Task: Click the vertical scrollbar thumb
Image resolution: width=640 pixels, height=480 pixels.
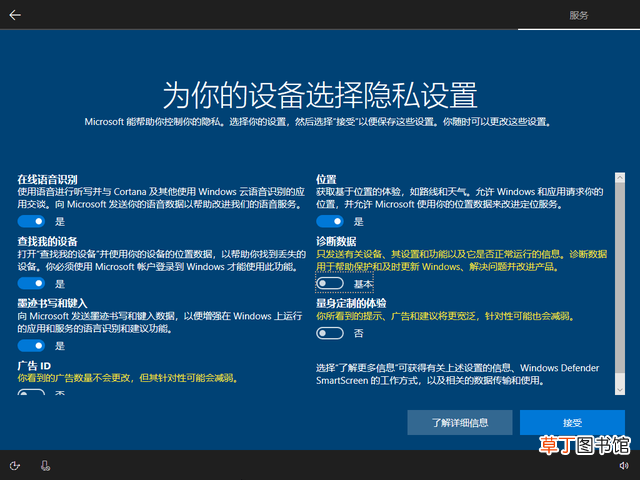Action: click(x=620, y=278)
